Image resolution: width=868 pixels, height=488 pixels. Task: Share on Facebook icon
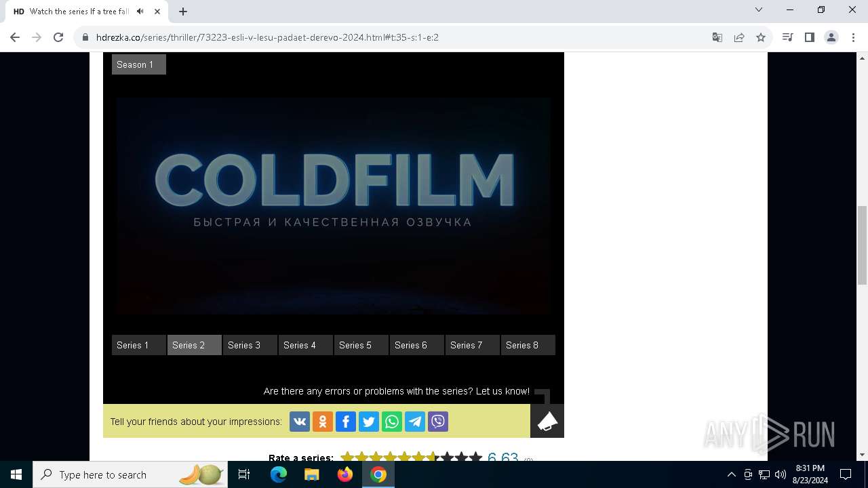(346, 422)
